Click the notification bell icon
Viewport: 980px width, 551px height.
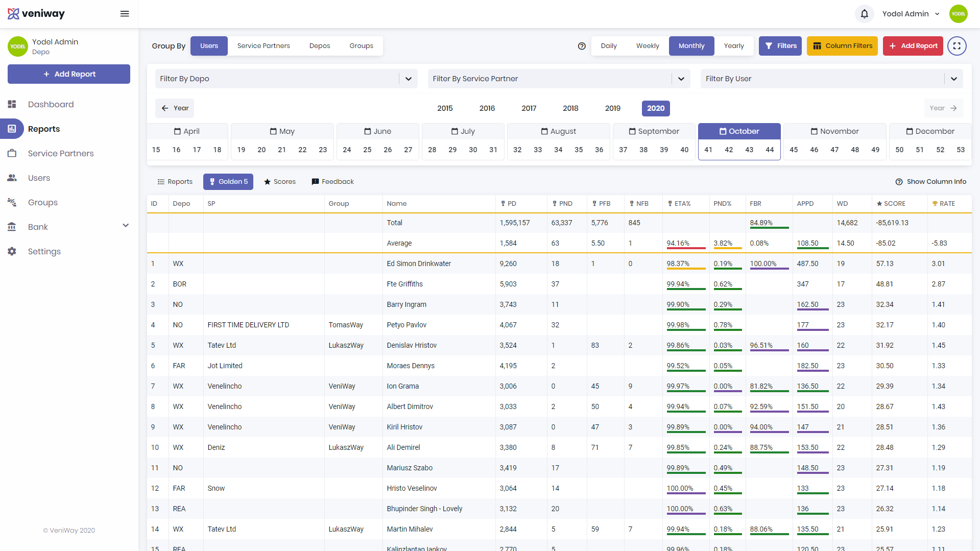click(x=864, y=14)
